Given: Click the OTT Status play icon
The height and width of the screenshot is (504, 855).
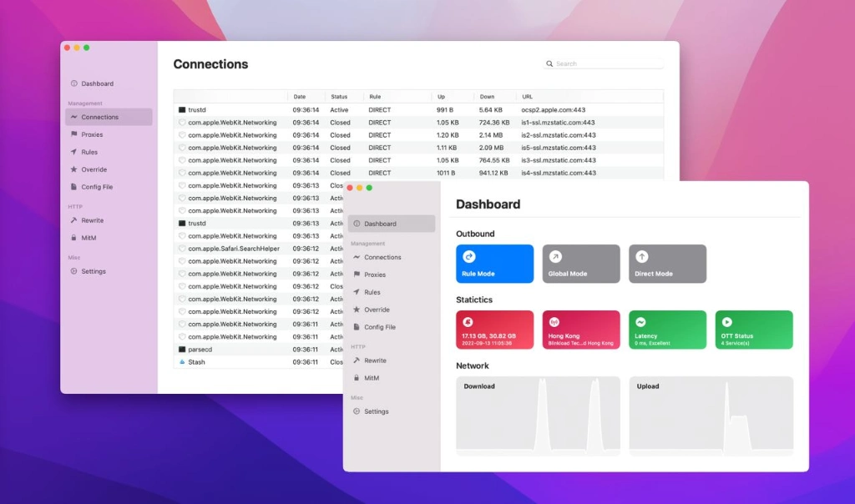Looking at the screenshot, I should pos(726,321).
